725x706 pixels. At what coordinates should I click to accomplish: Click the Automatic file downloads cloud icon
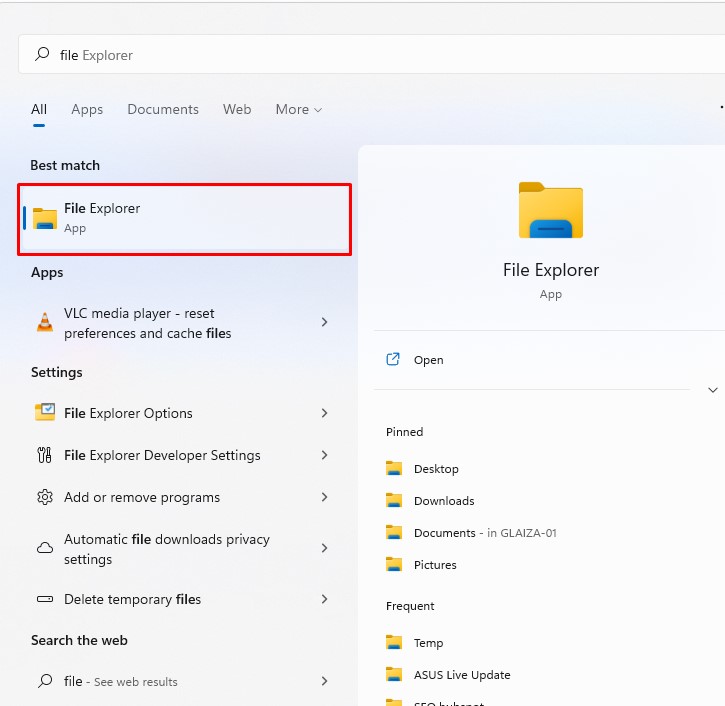point(45,548)
